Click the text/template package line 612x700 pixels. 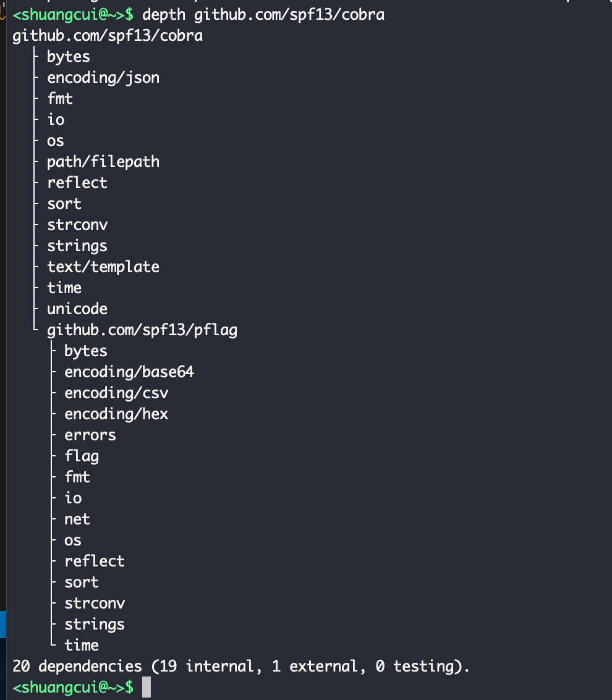[103, 267]
